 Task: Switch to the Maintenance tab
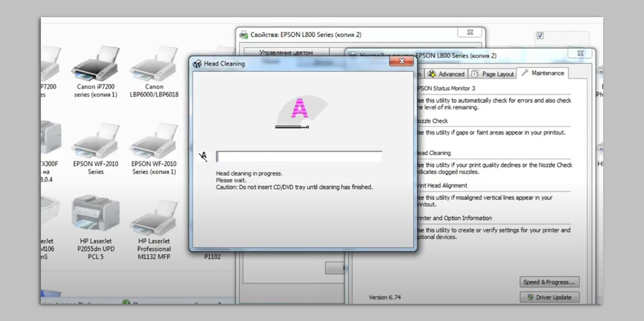543,73
